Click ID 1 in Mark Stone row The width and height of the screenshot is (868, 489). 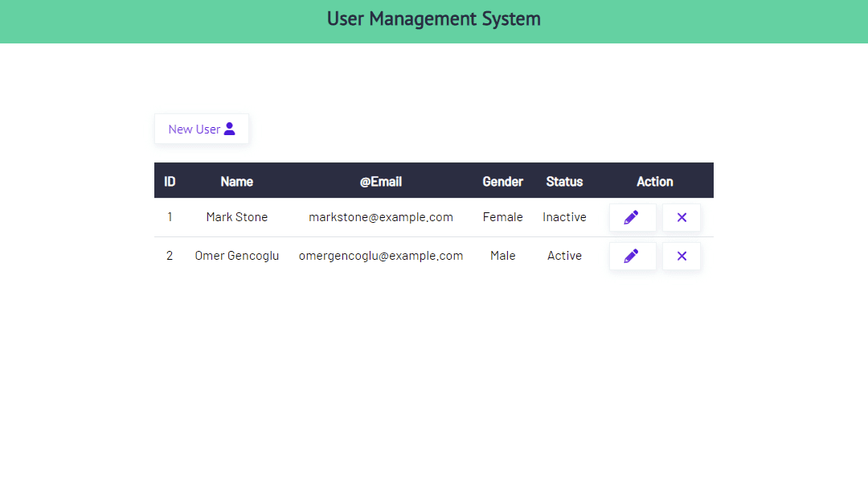click(x=170, y=217)
